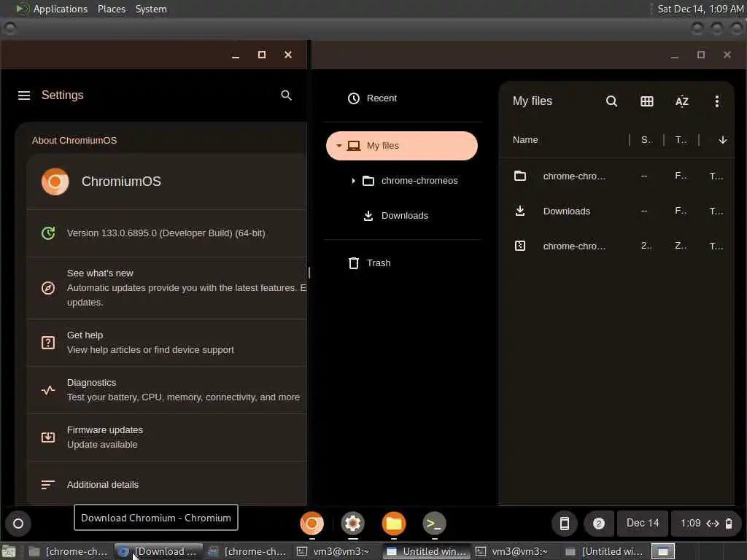
Task: Click the About ChromiumOS heading
Action: pos(74,141)
